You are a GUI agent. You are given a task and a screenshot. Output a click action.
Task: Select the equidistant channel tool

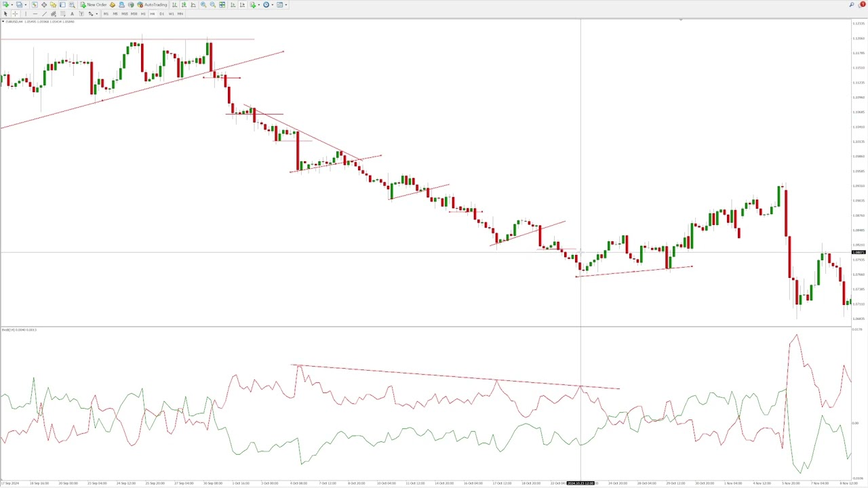[x=54, y=14]
